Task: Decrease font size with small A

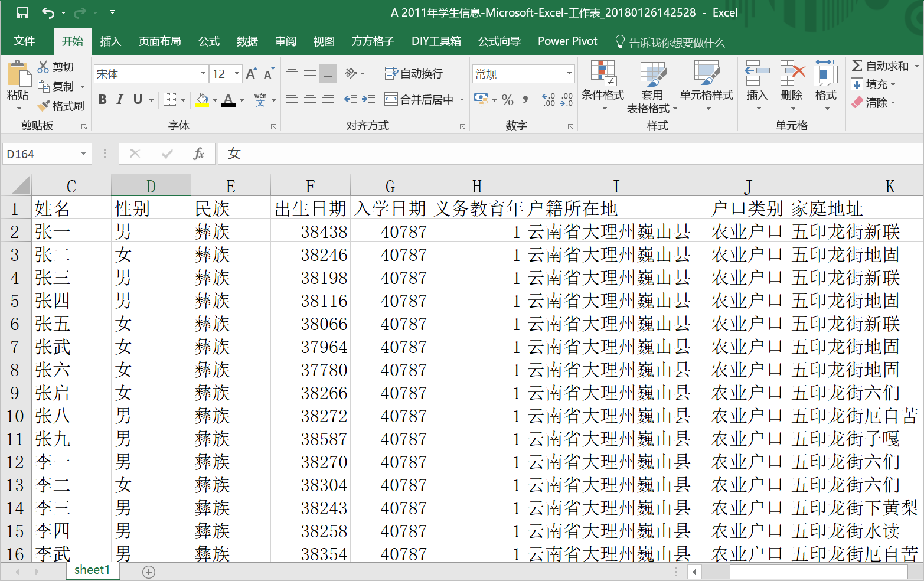Action: [269, 74]
